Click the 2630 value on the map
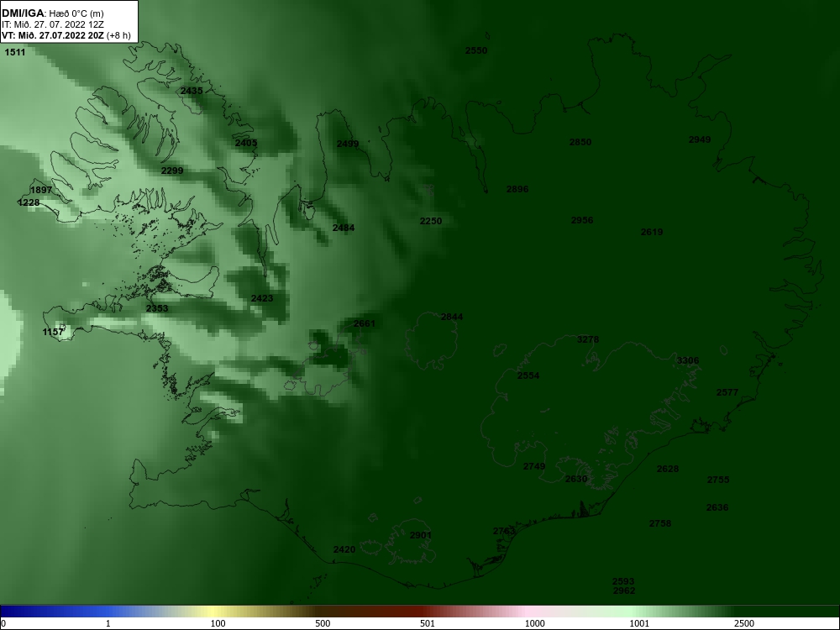 576,480
